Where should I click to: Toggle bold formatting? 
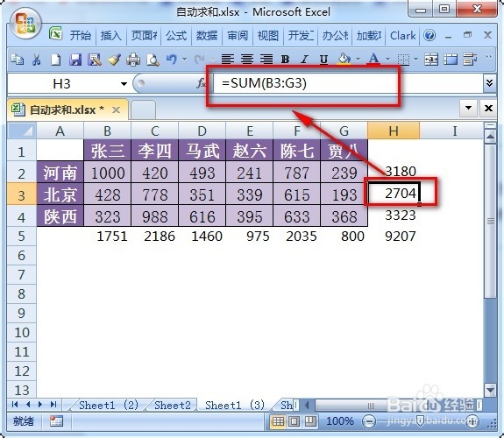click(285, 60)
